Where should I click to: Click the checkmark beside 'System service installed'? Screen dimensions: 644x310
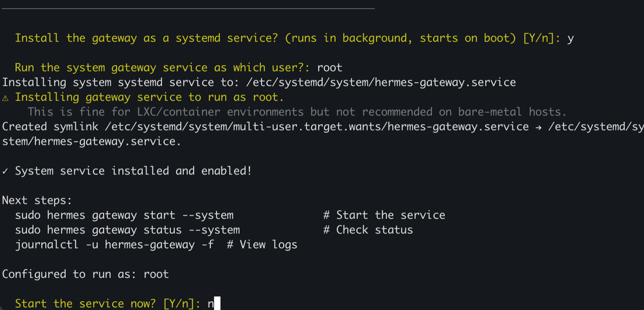(x=5, y=171)
